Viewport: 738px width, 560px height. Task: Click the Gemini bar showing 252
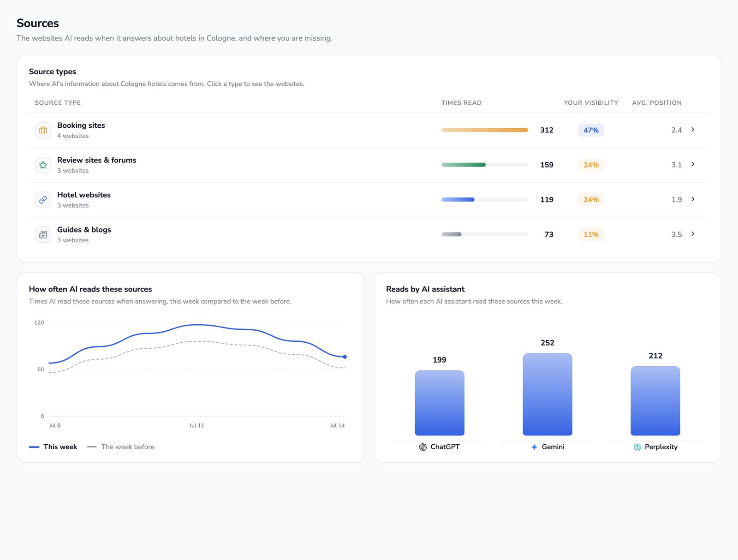pyautogui.click(x=548, y=394)
